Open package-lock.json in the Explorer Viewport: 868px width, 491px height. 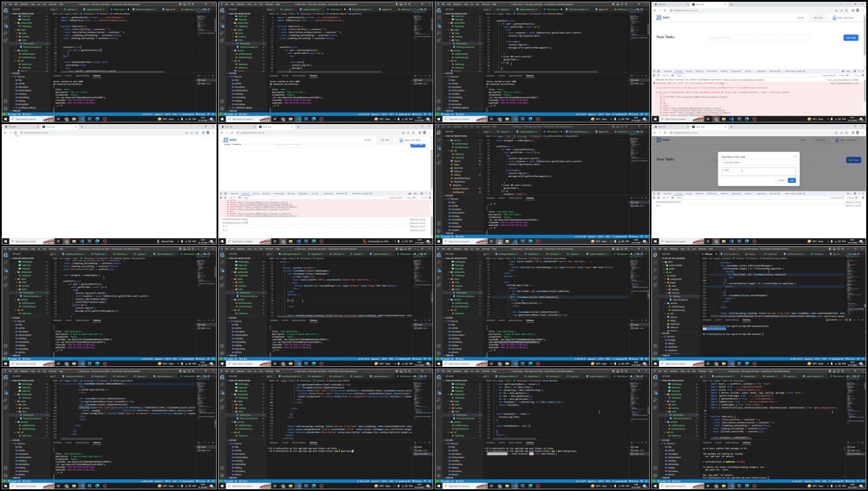tap(460, 188)
